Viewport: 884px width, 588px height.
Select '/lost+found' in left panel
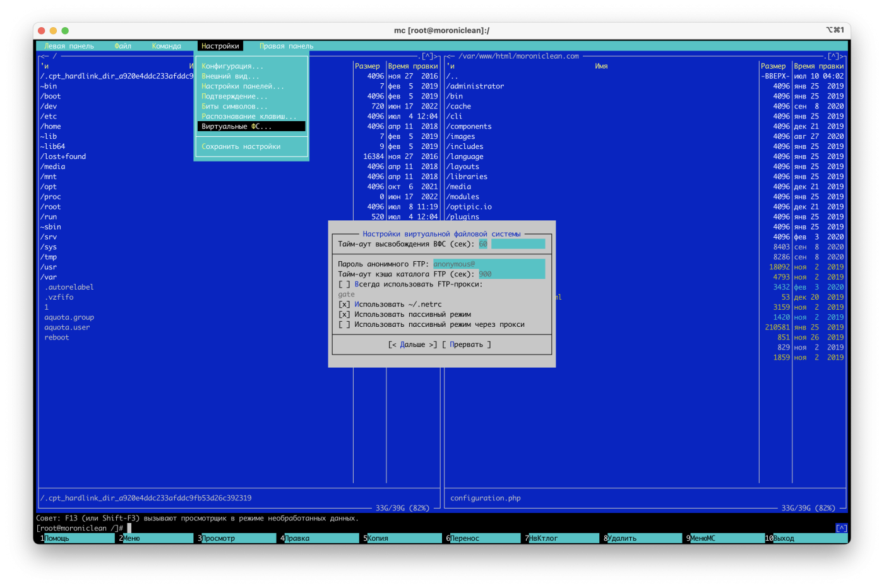coord(63,157)
